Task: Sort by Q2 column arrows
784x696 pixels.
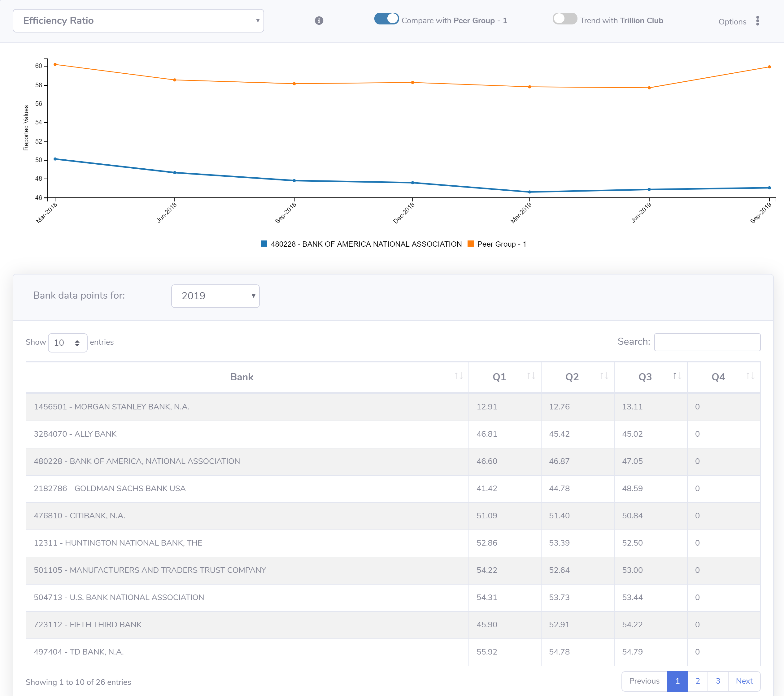Action: click(604, 376)
